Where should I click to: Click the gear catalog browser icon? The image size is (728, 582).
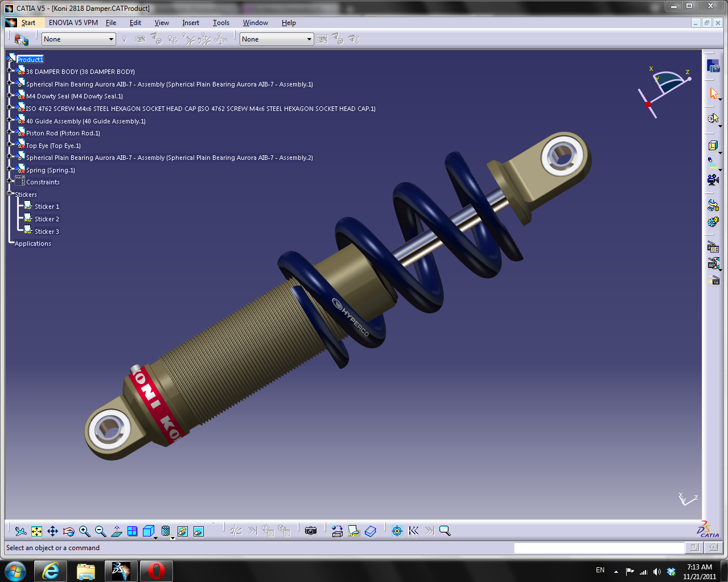click(x=713, y=222)
